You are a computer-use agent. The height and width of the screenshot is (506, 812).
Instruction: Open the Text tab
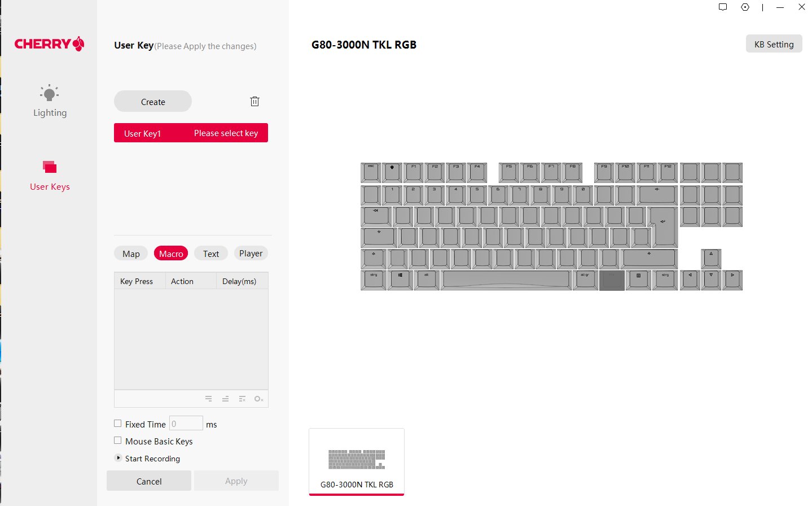pos(211,254)
